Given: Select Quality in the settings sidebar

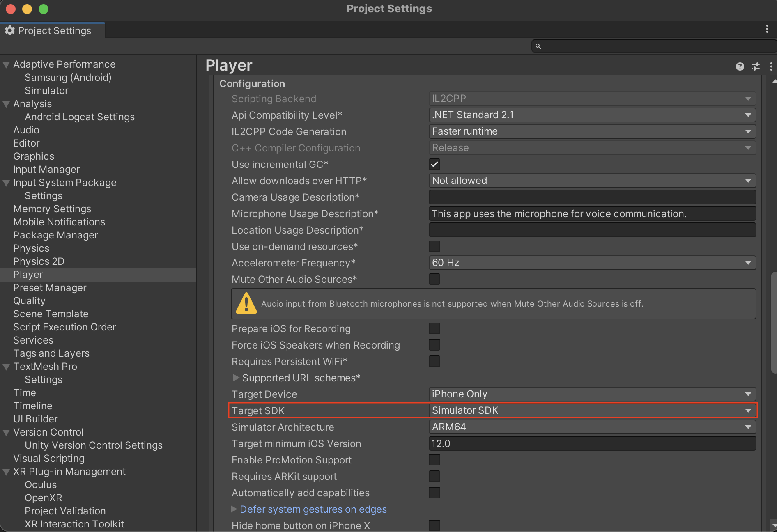Looking at the screenshot, I should (x=29, y=300).
